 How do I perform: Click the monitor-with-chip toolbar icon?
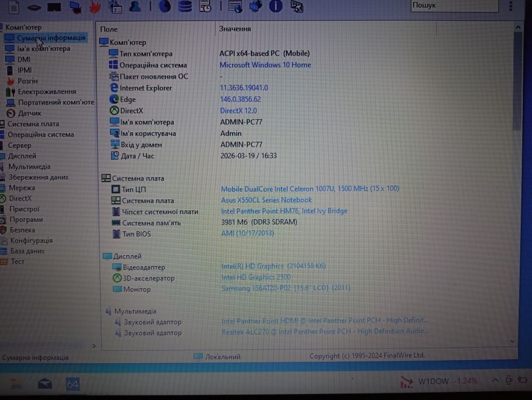coord(76,7)
